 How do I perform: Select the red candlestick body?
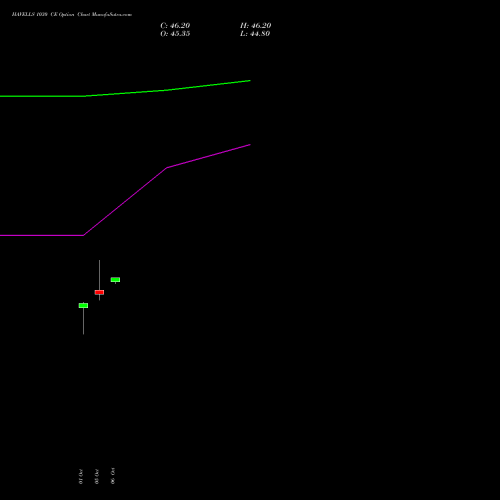[99, 292]
